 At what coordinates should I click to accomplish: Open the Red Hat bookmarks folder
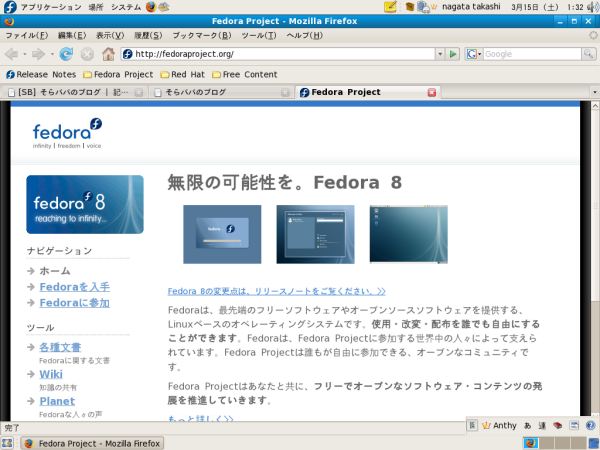click(183, 75)
